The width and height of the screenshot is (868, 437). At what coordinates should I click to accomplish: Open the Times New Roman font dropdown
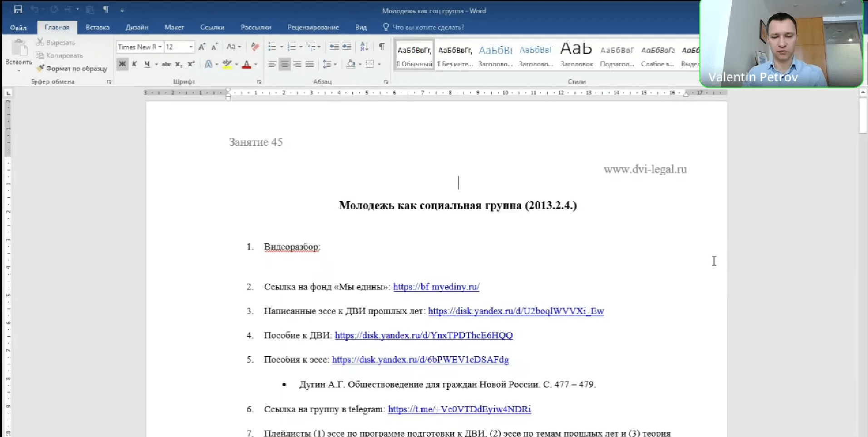pos(161,47)
